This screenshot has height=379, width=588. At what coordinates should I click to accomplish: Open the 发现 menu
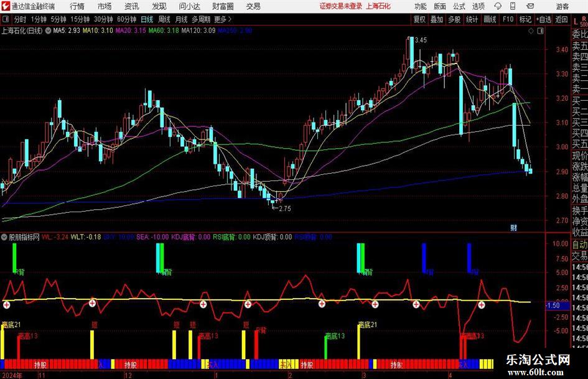[159, 6]
